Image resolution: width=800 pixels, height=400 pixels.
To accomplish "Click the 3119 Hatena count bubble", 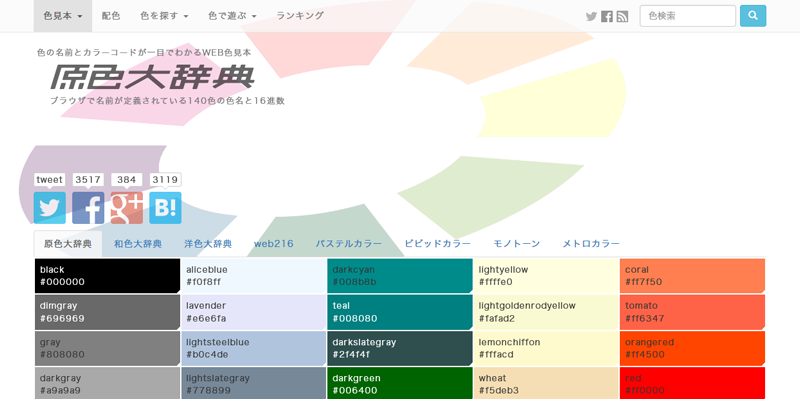I will coord(165,180).
